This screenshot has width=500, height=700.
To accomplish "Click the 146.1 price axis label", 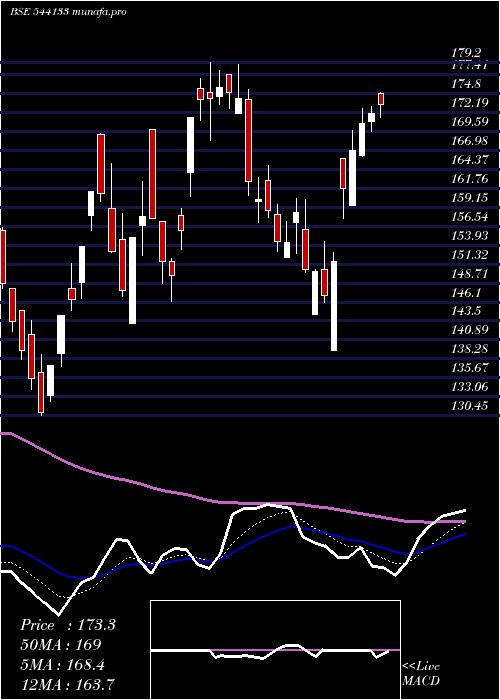I will tap(466, 292).
